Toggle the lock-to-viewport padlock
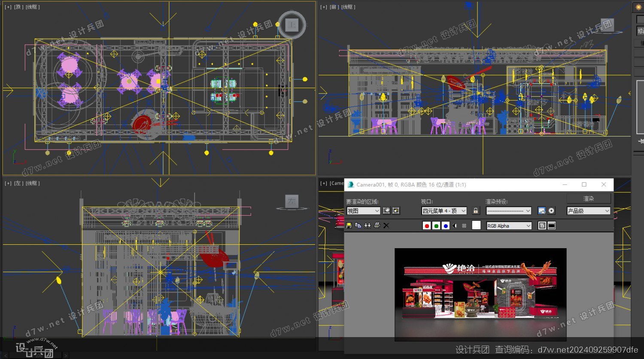This screenshot has height=359, width=644. [x=475, y=210]
